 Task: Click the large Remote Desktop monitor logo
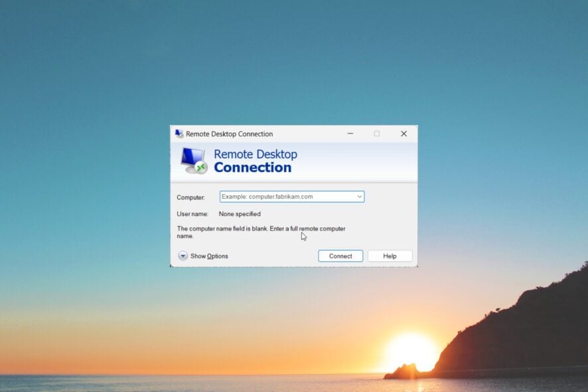(194, 161)
